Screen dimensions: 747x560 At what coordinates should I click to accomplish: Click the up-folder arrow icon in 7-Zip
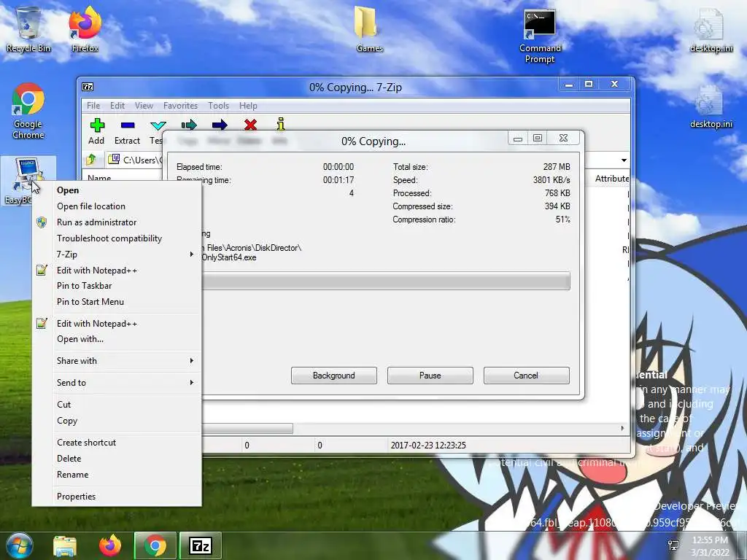pyautogui.click(x=91, y=160)
